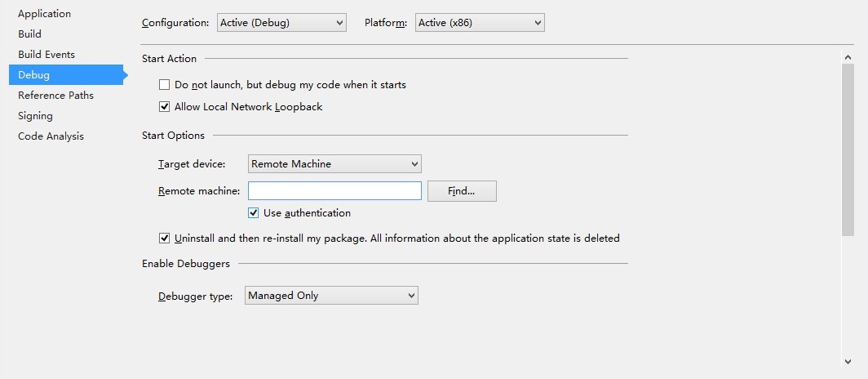Viewport: 868px width, 379px height.
Task: Switch to Code Analysis page
Action: click(x=51, y=136)
